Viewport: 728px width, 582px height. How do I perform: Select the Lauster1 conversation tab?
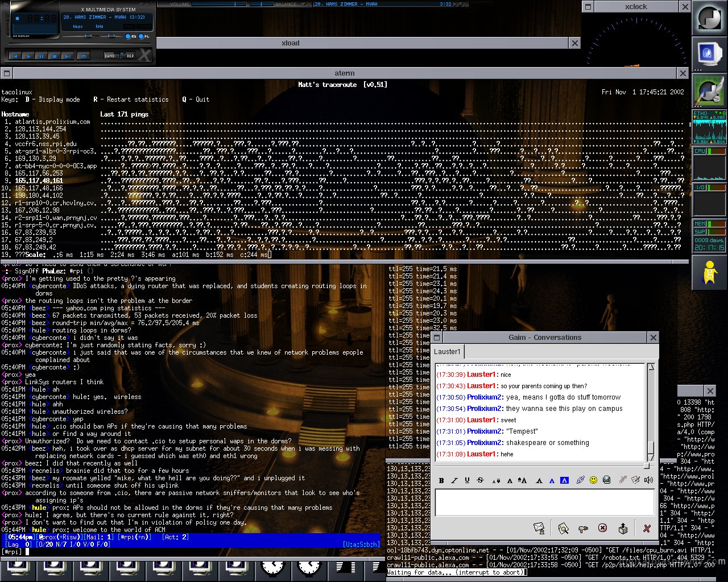[447, 351]
